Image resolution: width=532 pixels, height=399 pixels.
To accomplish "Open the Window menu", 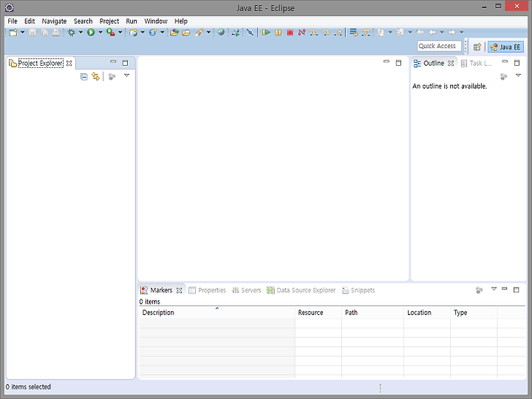I will (156, 21).
